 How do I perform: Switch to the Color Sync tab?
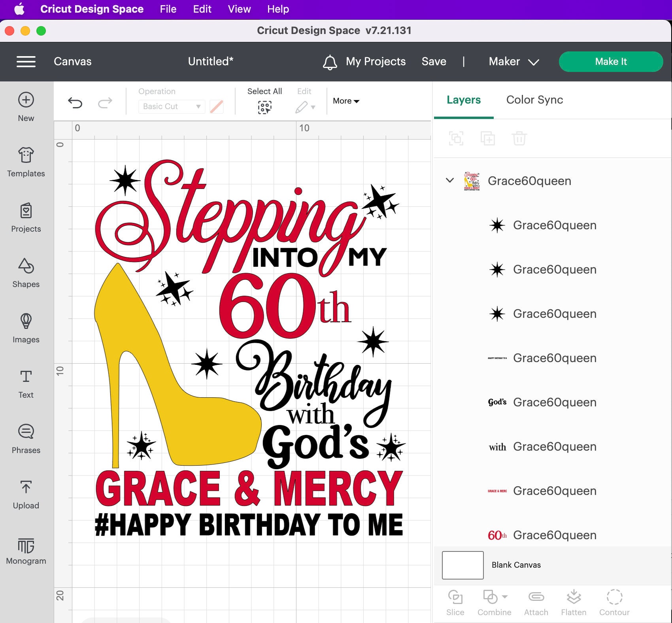pyautogui.click(x=534, y=100)
